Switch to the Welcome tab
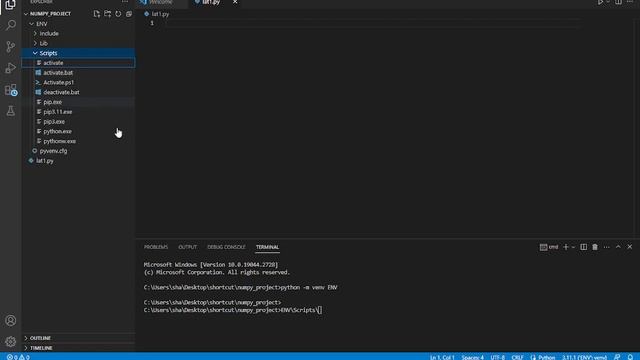Image resolution: width=640 pixels, height=360 pixels. [x=162, y=2]
